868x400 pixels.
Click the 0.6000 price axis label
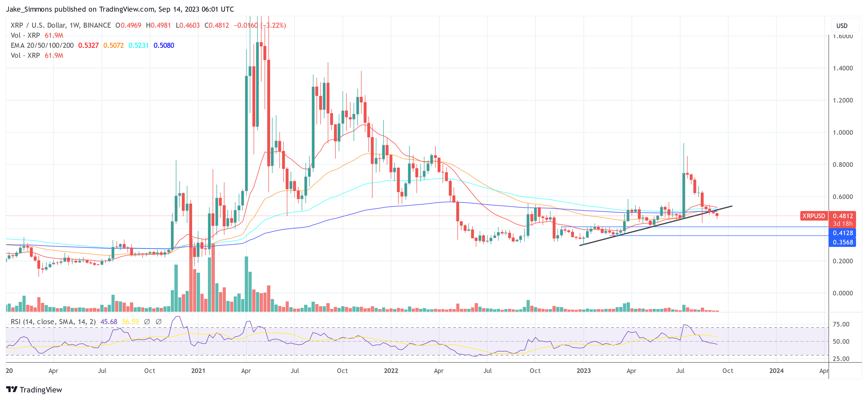843,197
